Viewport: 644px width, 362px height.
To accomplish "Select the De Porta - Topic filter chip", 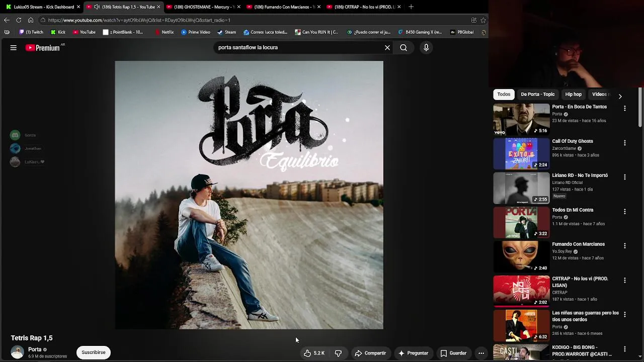I will [538, 95].
